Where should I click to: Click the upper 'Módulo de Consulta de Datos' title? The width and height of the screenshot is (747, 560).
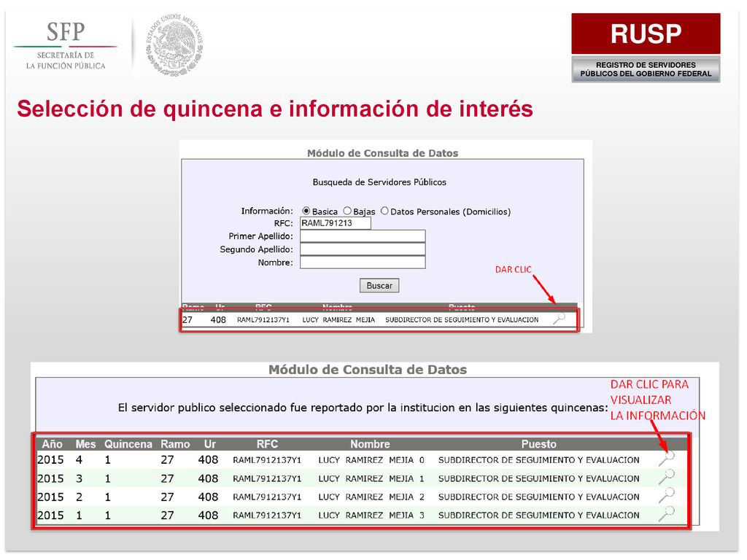pos(382,153)
